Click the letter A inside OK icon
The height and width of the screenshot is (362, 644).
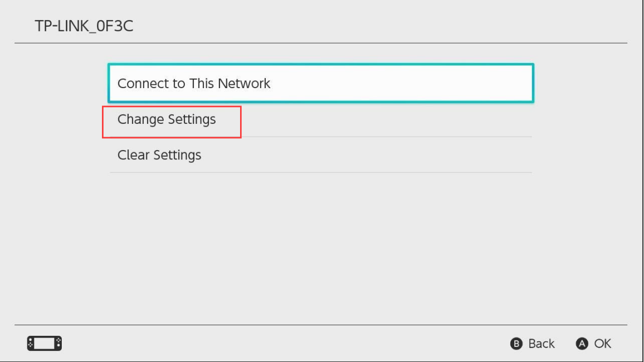click(582, 344)
